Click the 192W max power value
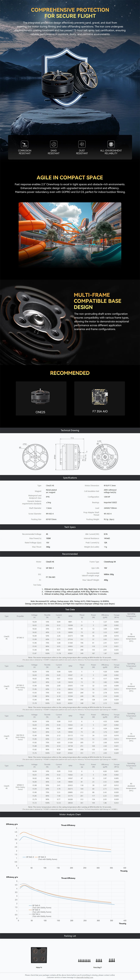This screenshot has height=980, width=140. tap(48, 538)
